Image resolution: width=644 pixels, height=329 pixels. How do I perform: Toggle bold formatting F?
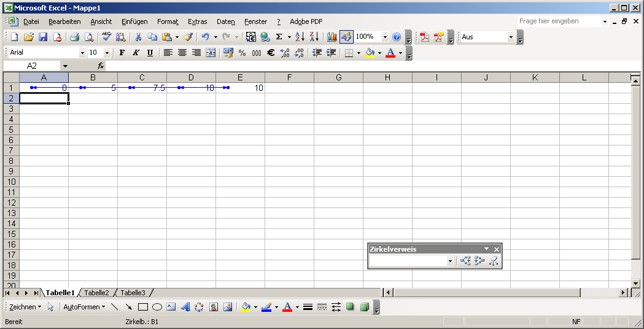coord(122,53)
